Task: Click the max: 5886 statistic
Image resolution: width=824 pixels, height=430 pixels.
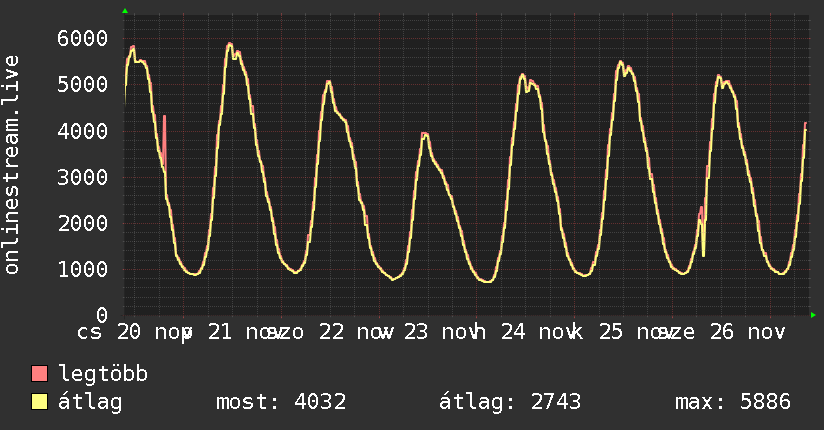Action: (733, 402)
